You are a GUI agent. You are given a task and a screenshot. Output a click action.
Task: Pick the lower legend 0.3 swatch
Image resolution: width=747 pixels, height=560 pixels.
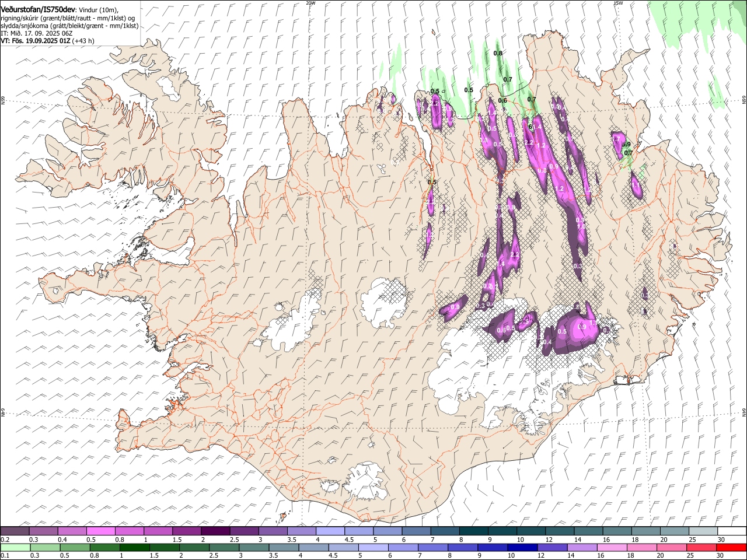point(45,547)
